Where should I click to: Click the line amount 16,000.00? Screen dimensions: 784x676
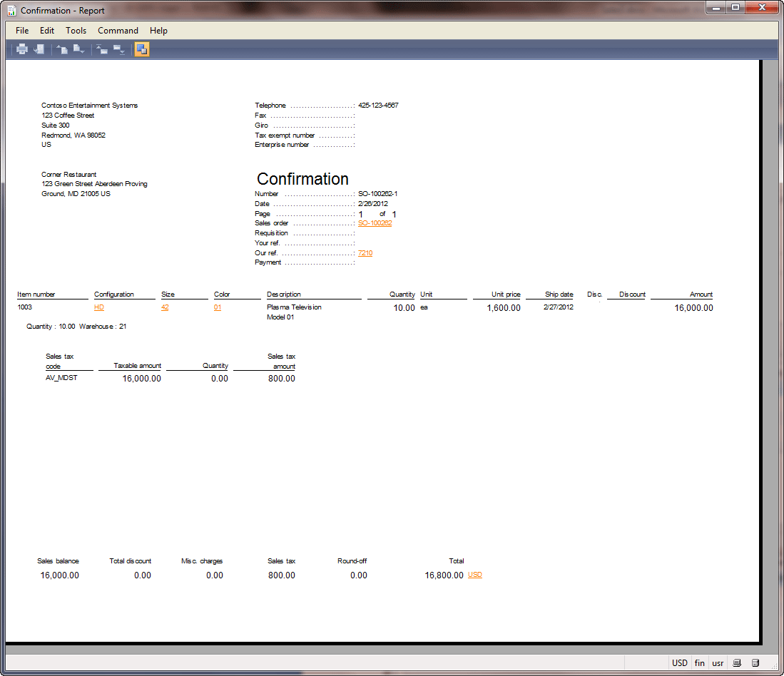pos(693,308)
